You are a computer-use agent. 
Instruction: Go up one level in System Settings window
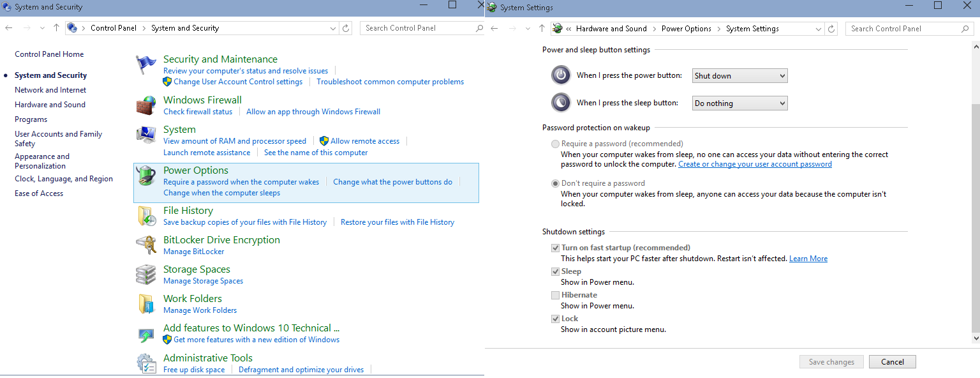click(542, 29)
